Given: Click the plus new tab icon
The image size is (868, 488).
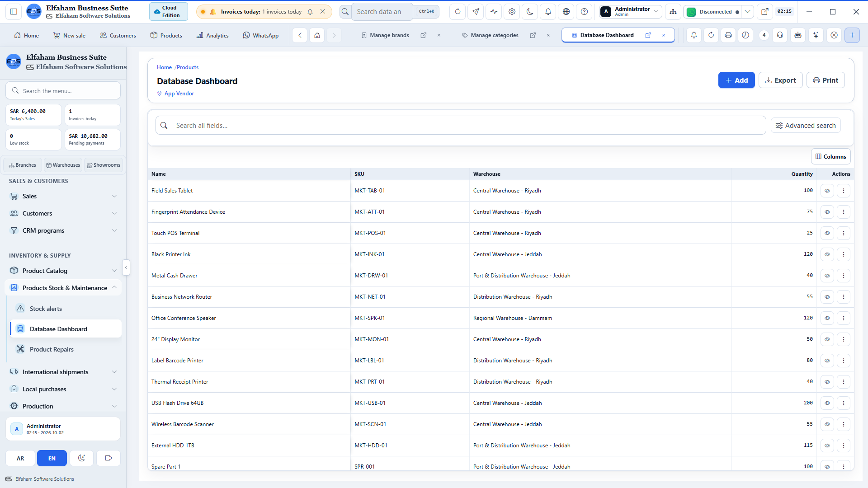Looking at the screenshot, I should 852,35.
